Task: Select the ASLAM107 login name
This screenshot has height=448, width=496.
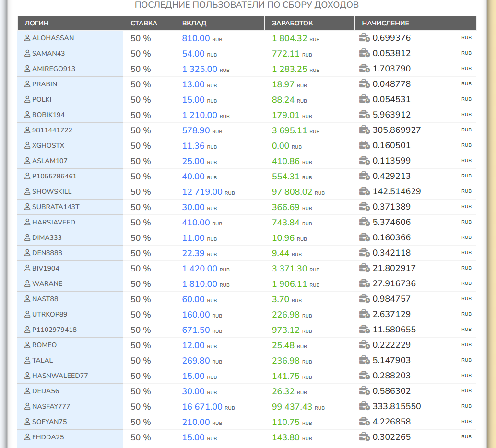Action: tap(50, 161)
